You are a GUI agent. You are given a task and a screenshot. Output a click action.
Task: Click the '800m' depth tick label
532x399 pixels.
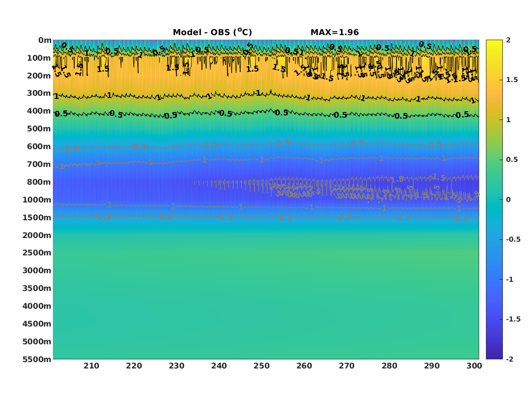coord(39,182)
